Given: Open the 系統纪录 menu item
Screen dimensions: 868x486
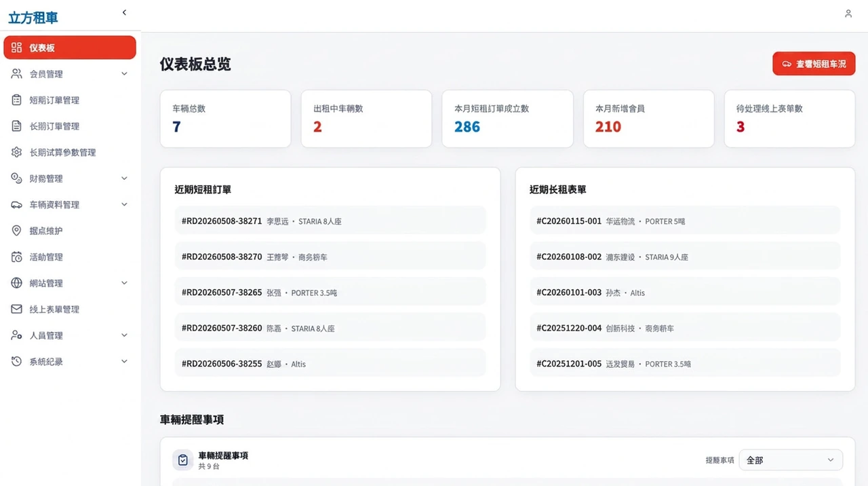Looking at the screenshot, I should (71, 362).
